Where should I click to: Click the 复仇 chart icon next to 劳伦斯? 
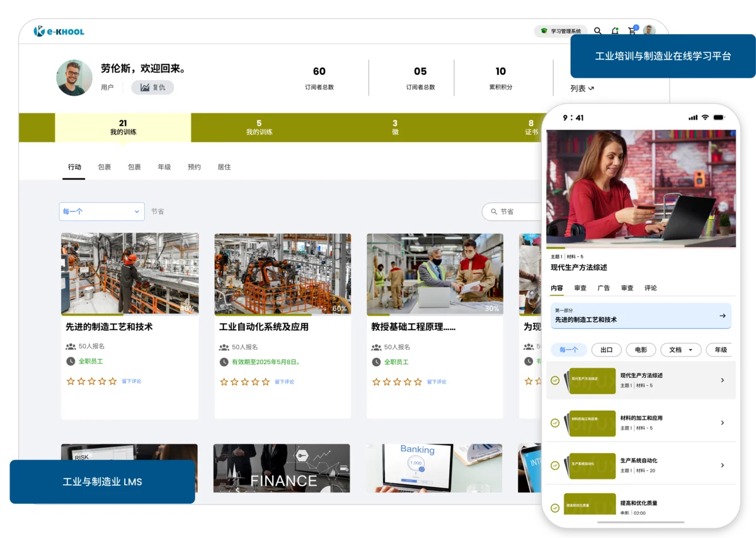click(x=146, y=87)
